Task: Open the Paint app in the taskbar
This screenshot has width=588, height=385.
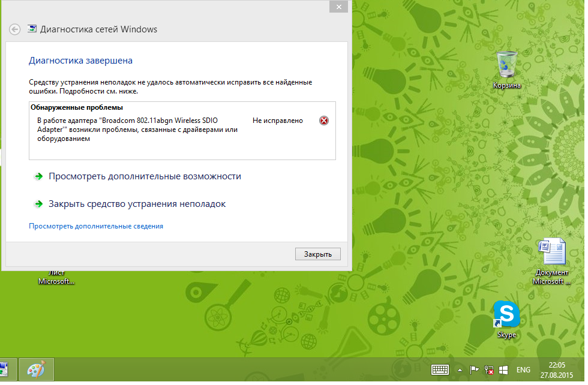Action: 37,369
